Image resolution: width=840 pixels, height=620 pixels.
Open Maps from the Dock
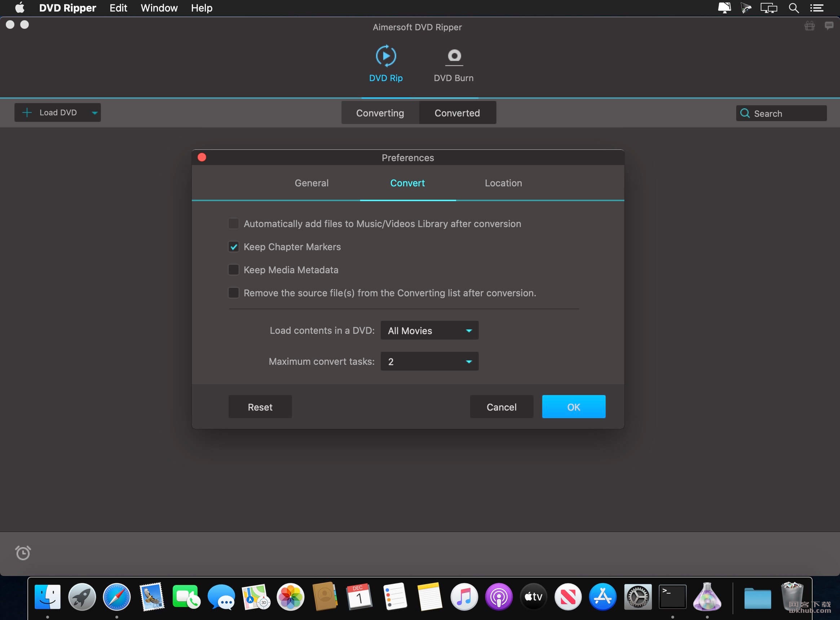(256, 597)
